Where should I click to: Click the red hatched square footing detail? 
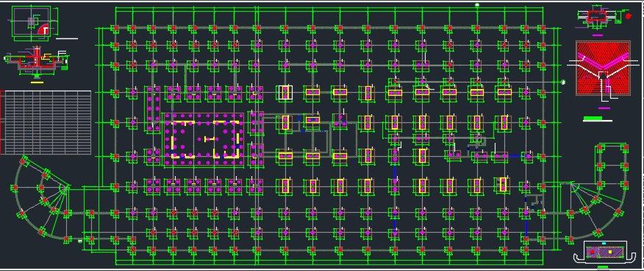603,68
